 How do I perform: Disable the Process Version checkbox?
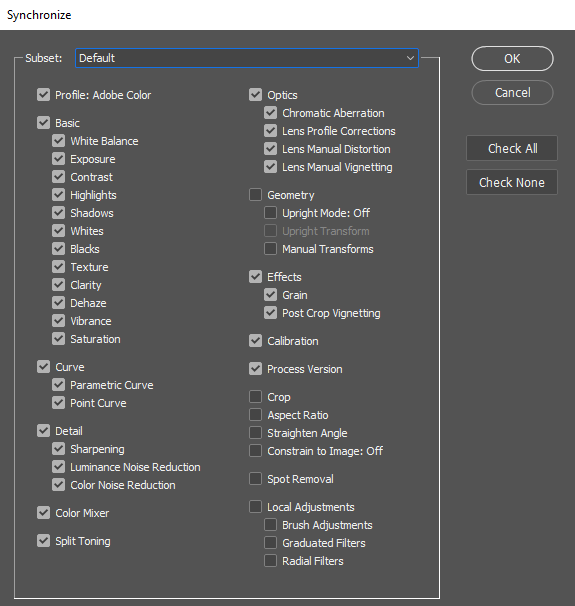pos(255,369)
